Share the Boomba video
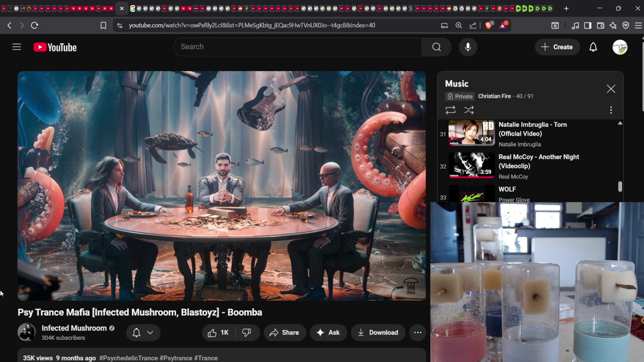The height and width of the screenshot is (362, 644). (284, 332)
